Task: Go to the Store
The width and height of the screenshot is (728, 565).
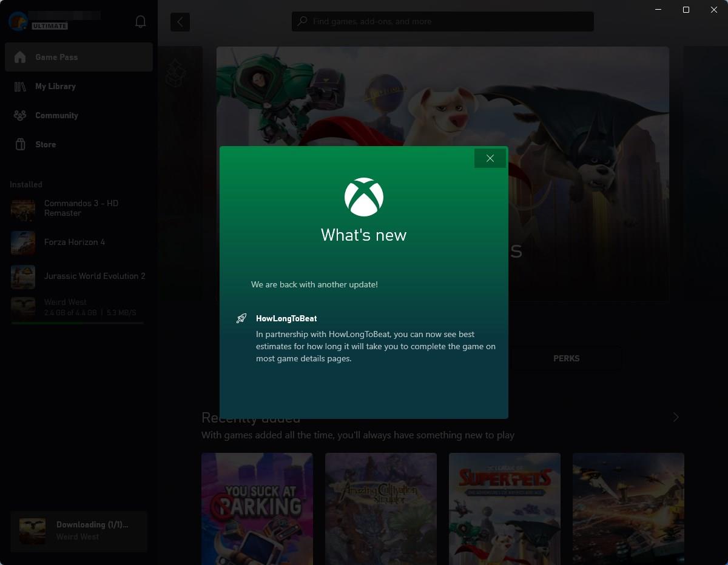Action: click(79, 144)
